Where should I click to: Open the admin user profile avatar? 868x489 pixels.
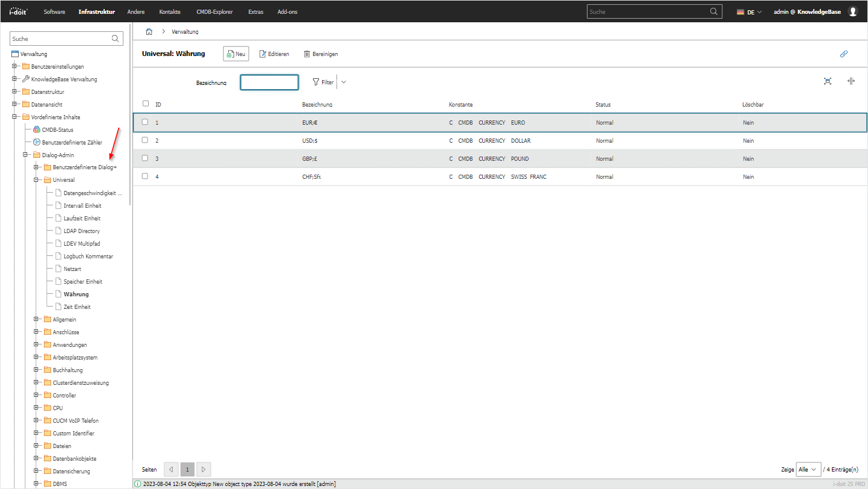click(x=852, y=11)
